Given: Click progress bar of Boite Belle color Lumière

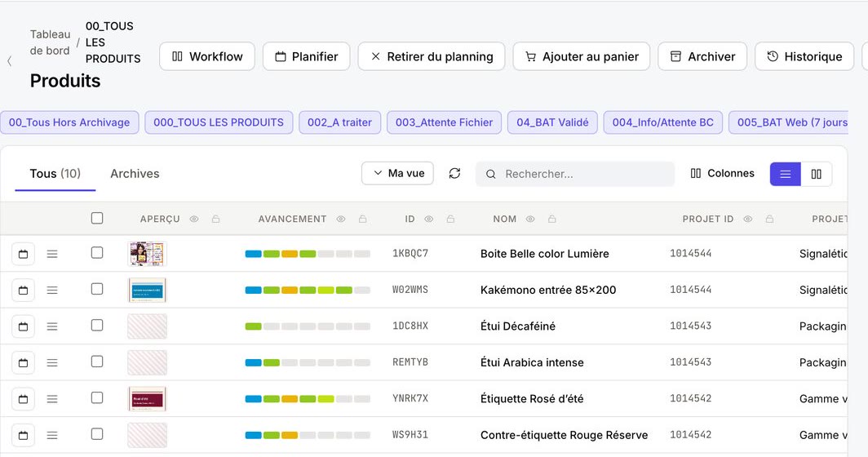Looking at the screenshot, I should pos(308,254).
